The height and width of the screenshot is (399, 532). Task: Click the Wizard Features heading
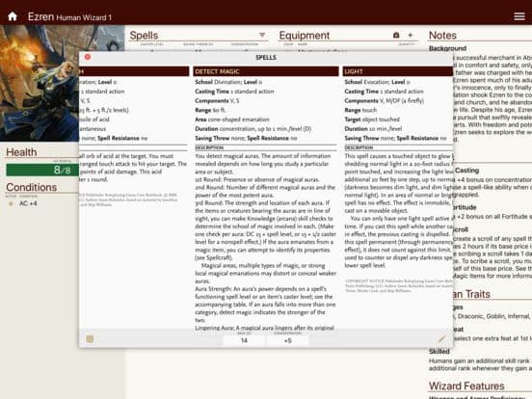coord(466,386)
